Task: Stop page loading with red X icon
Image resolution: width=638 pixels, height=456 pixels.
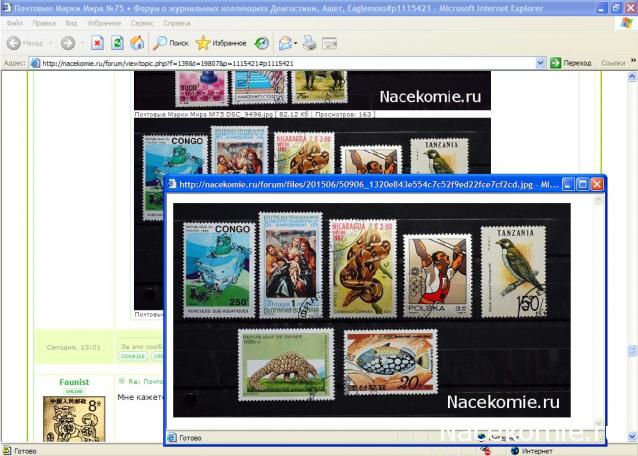Action: pos(97,43)
